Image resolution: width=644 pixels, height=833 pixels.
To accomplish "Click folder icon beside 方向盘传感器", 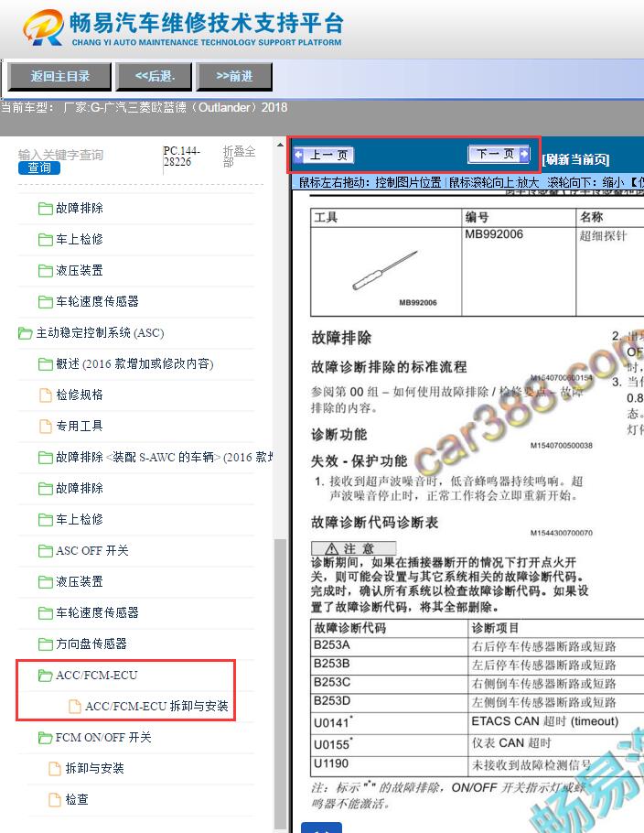I will (45, 644).
